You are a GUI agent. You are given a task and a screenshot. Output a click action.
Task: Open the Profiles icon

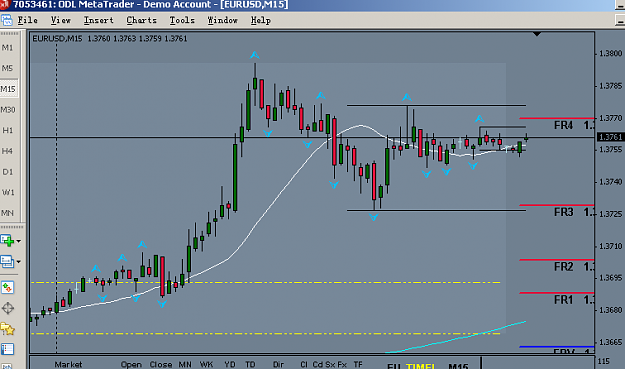[x=7, y=261]
